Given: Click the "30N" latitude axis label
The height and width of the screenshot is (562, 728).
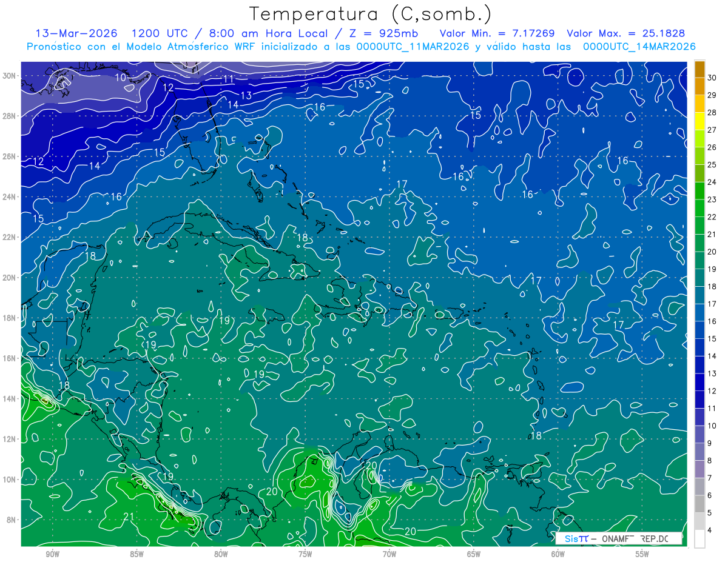Looking at the screenshot, I should click(9, 76).
